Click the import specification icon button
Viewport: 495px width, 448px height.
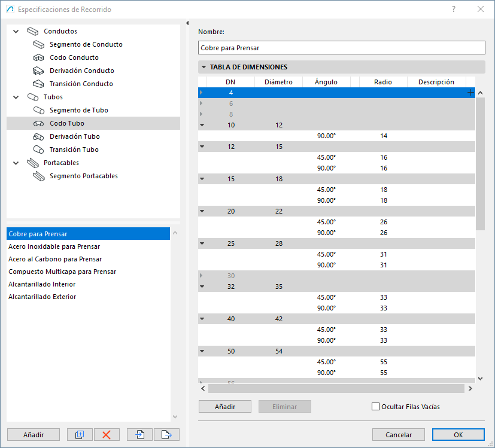140,435
